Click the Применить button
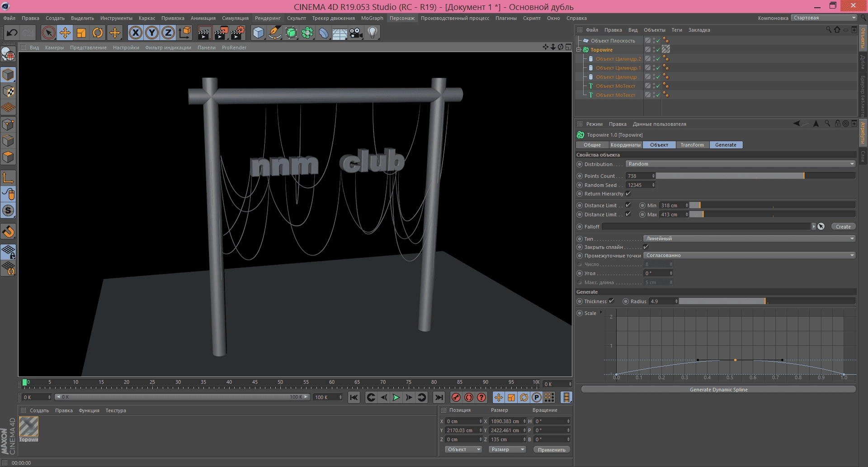 coord(552,450)
